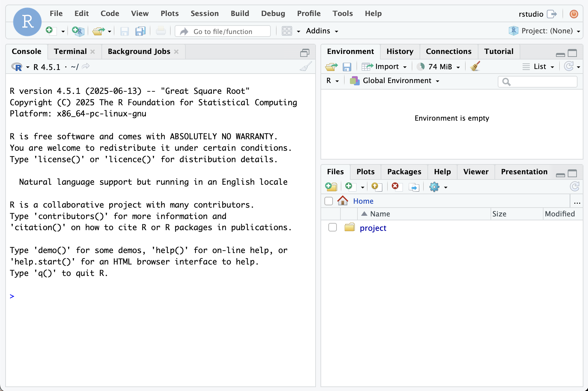Screen dimensions: 588x391
Task: Open the Session menu
Action: coord(205,13)
